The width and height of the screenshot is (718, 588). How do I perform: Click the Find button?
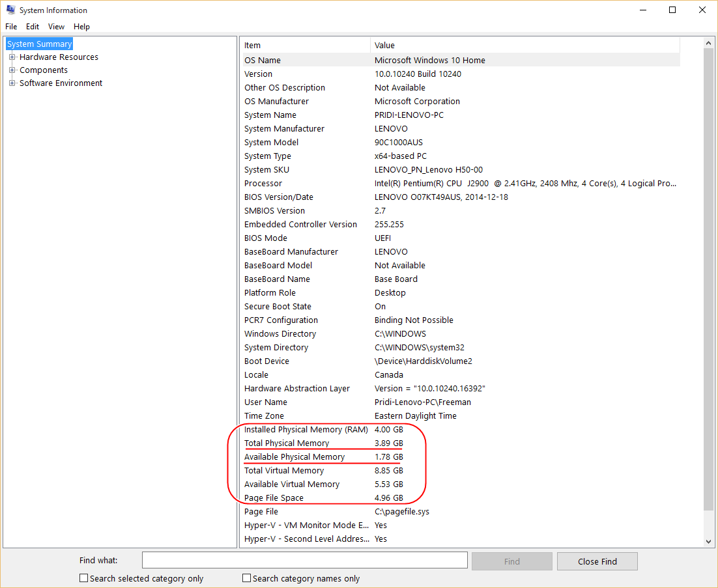[512, 561]
